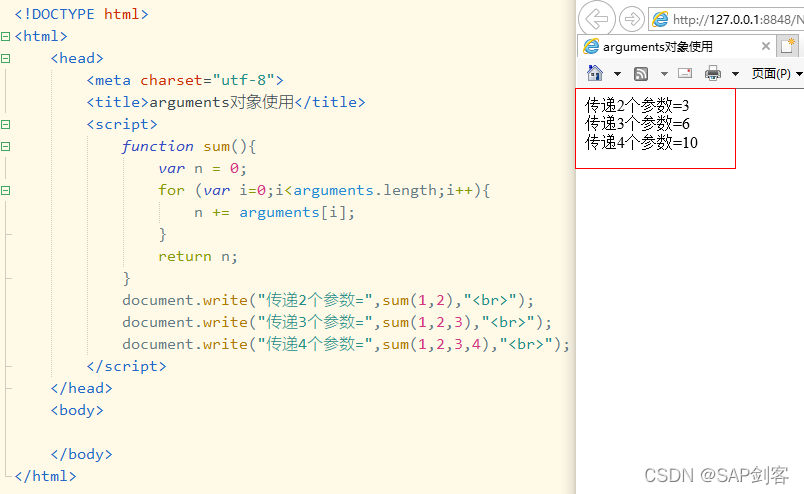Click the '<!DOCTYPE html>' line

(x=82, y=14)
